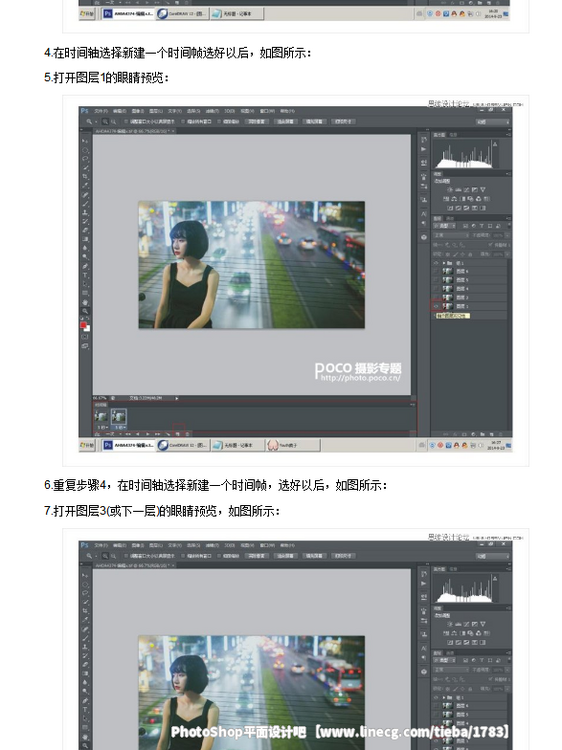Select Hand tool in step-5 Photoshop screenshot
562x750 pixels.
coord(85,302)
